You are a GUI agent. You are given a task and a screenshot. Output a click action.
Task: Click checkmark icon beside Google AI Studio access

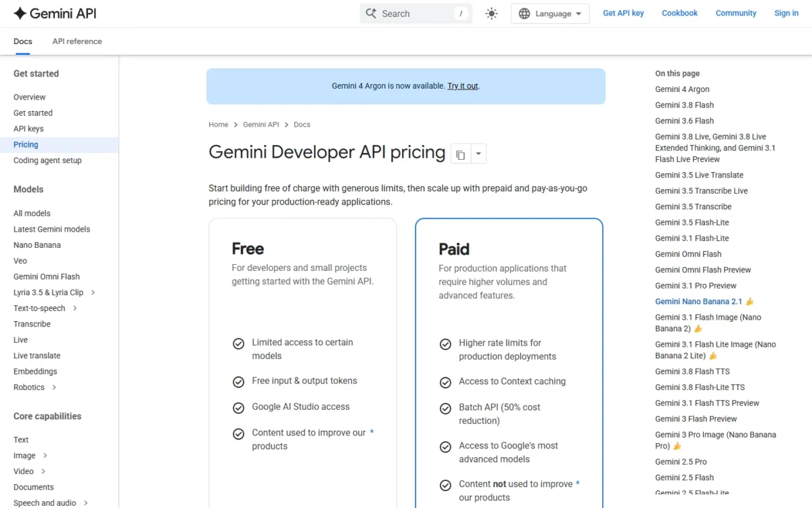tap(238, 408)
